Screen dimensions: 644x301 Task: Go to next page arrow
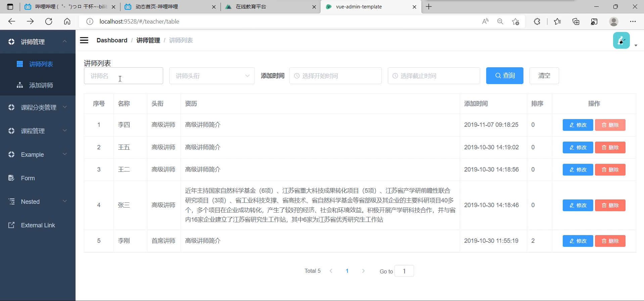(x=363, y=271)
